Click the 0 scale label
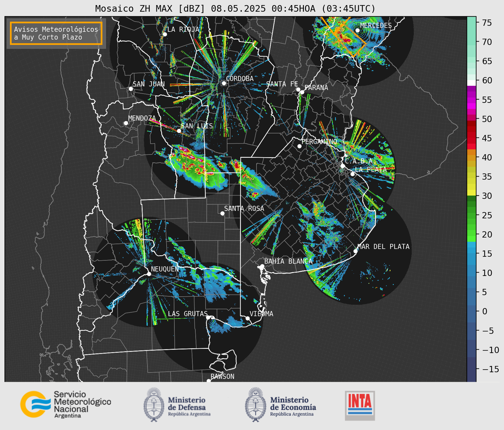The width and height of the screenshot is (504, 430). (484, 311)
